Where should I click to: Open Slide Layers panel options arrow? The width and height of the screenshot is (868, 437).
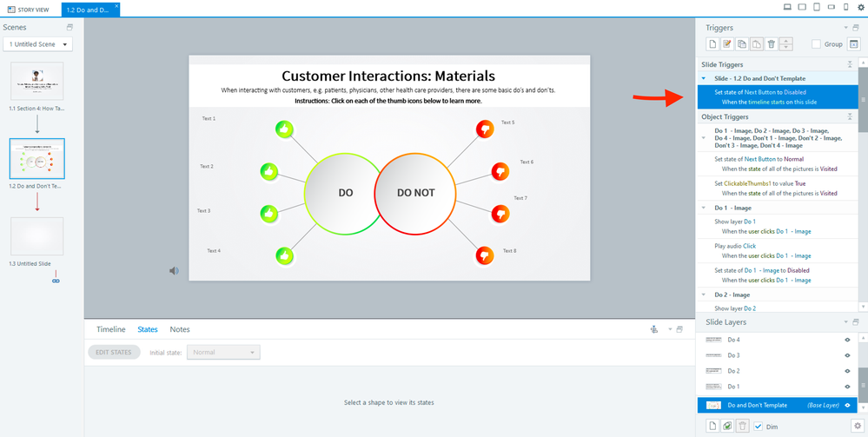point(845,321)
